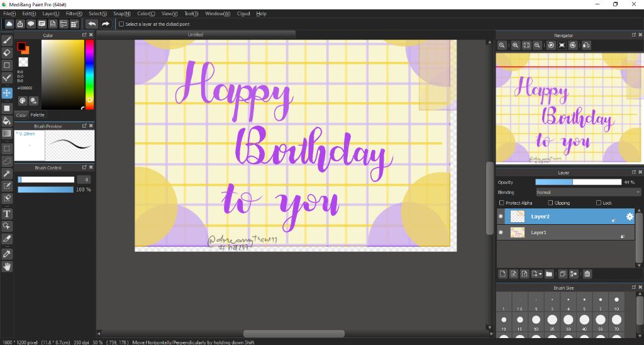Click the transparent color swatch
The image size is (644, 345).
pos(23,62)
